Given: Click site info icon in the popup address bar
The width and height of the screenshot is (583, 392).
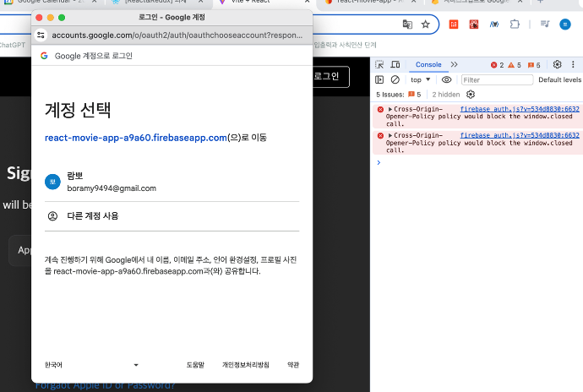Looking at the screenshot, I should (41, 35).
